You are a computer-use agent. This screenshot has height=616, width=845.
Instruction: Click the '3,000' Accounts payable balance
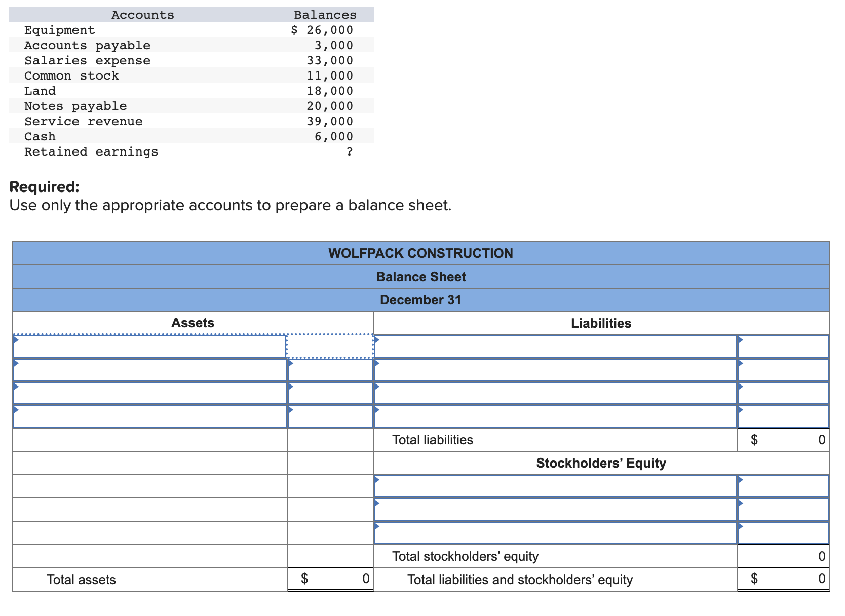pyautogui.click(x=334, y=46)
